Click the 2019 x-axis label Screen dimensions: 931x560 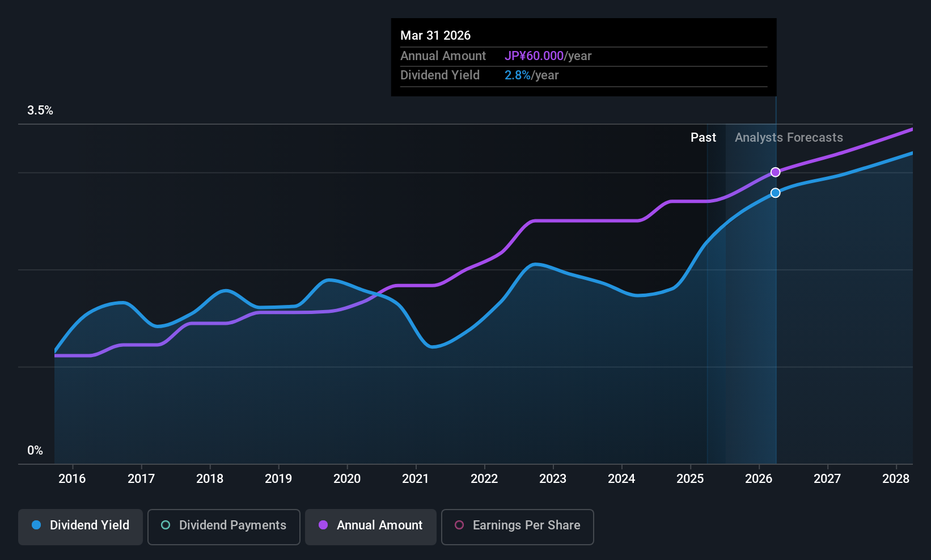278,479
